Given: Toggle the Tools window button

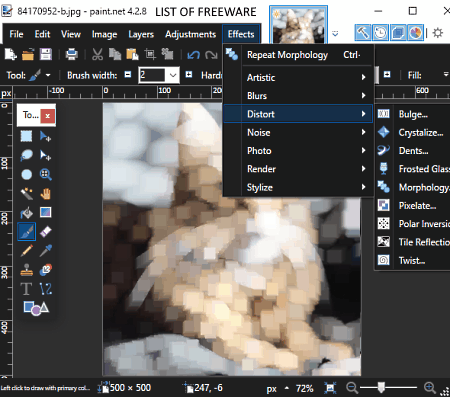Looking at the screenshot, I should [363, 33].
